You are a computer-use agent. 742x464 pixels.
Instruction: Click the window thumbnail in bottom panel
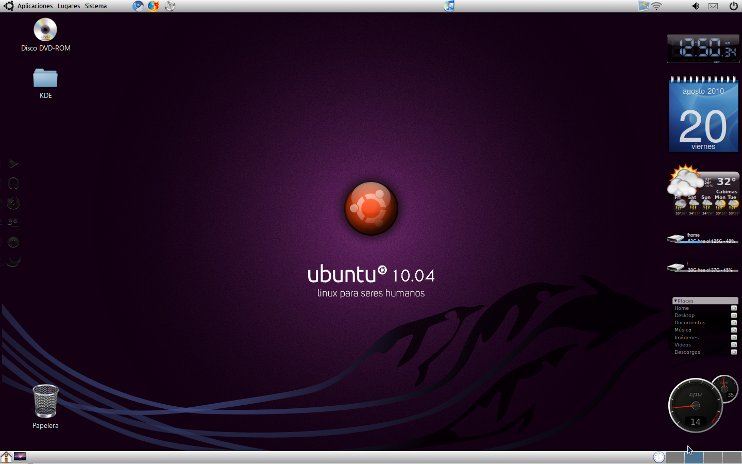[20, 456]
